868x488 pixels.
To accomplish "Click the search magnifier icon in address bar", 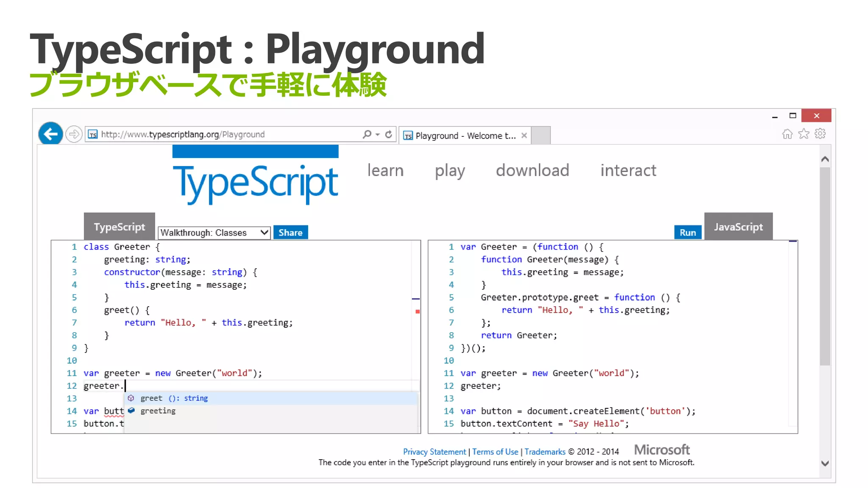I will point(367,134).
